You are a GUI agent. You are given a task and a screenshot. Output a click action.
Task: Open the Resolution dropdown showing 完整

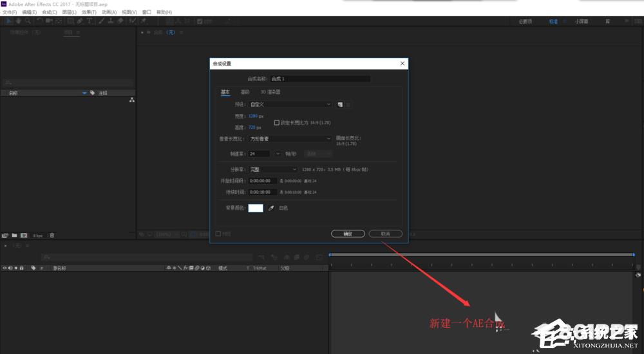pyautogui.click(x=272, y=169)
